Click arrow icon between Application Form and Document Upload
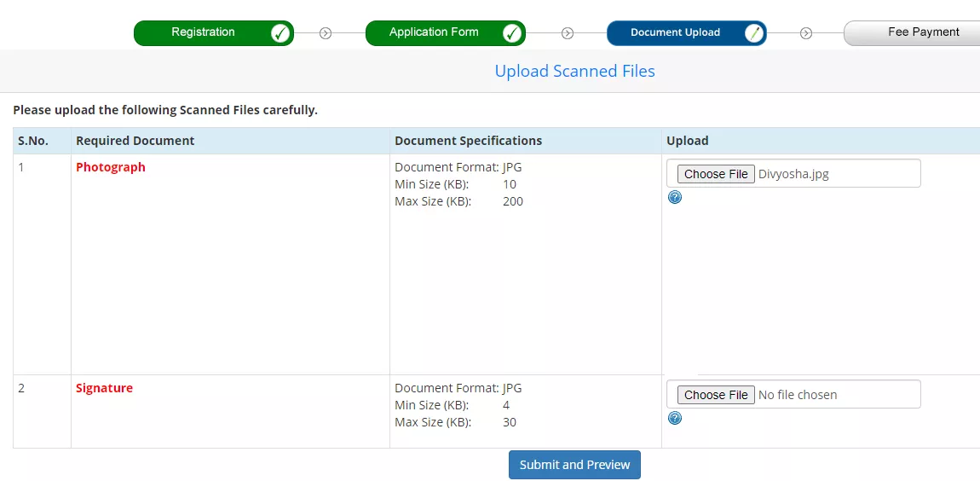Viewport: 980px width, 481px height. coord(568,33)
